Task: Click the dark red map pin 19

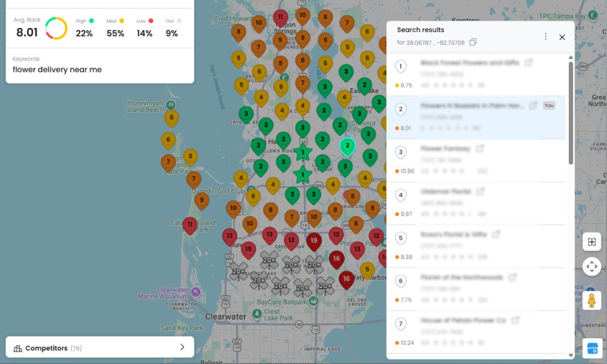Action: [314, 242]
